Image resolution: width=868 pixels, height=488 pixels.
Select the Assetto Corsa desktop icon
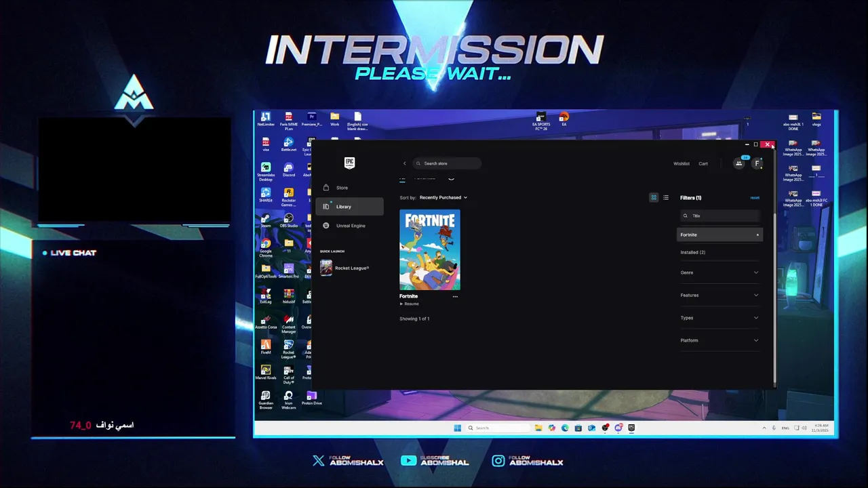coord(266,321)
